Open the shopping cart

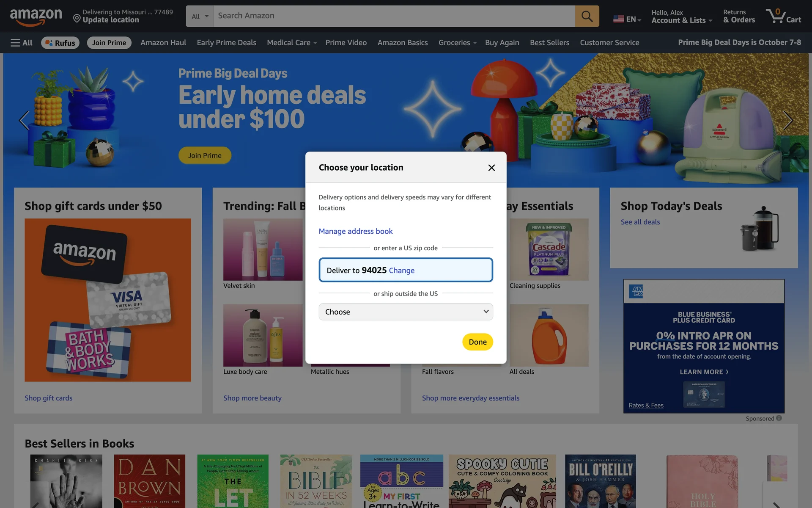click(783, 16)
